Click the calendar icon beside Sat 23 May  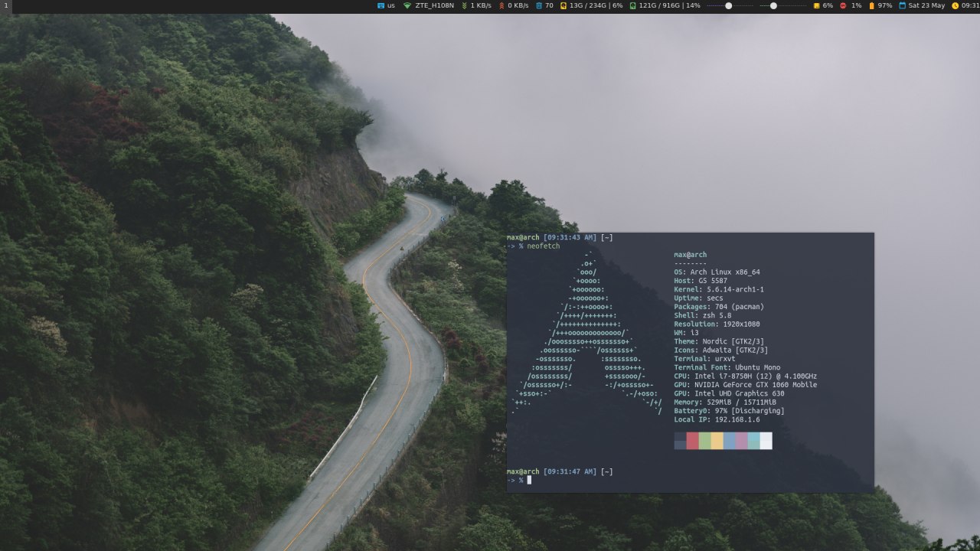[902, 5]
